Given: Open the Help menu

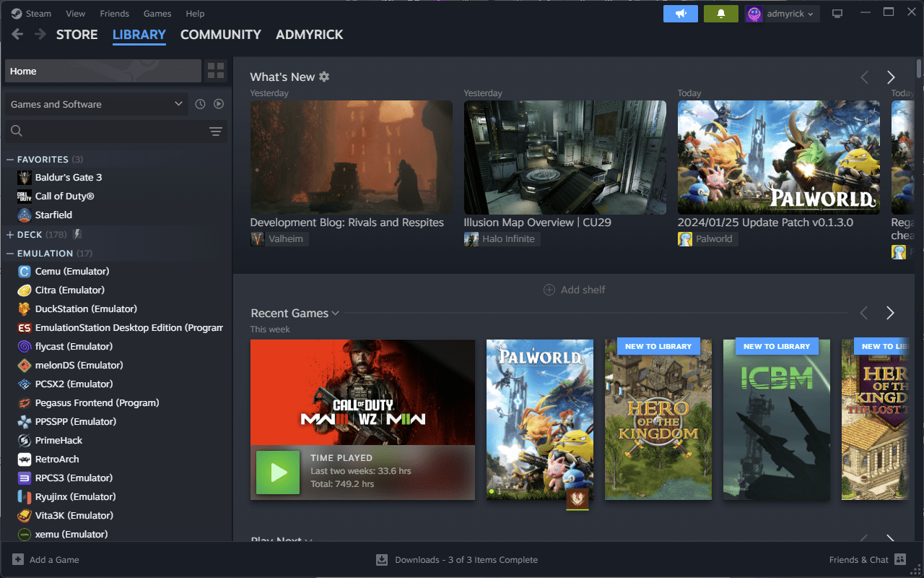Looking at the screenshot, I should [x=195, y=14].
